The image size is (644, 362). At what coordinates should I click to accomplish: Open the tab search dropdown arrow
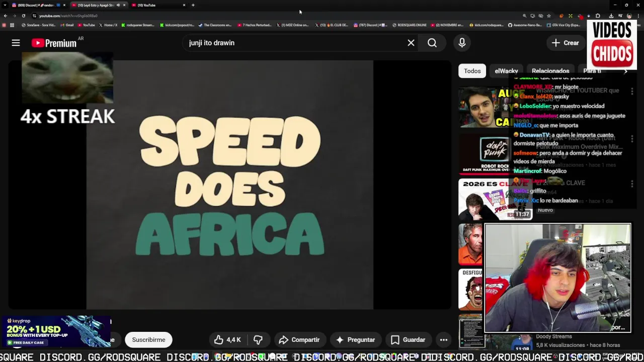pyautogui.click(x=5, y=5)
